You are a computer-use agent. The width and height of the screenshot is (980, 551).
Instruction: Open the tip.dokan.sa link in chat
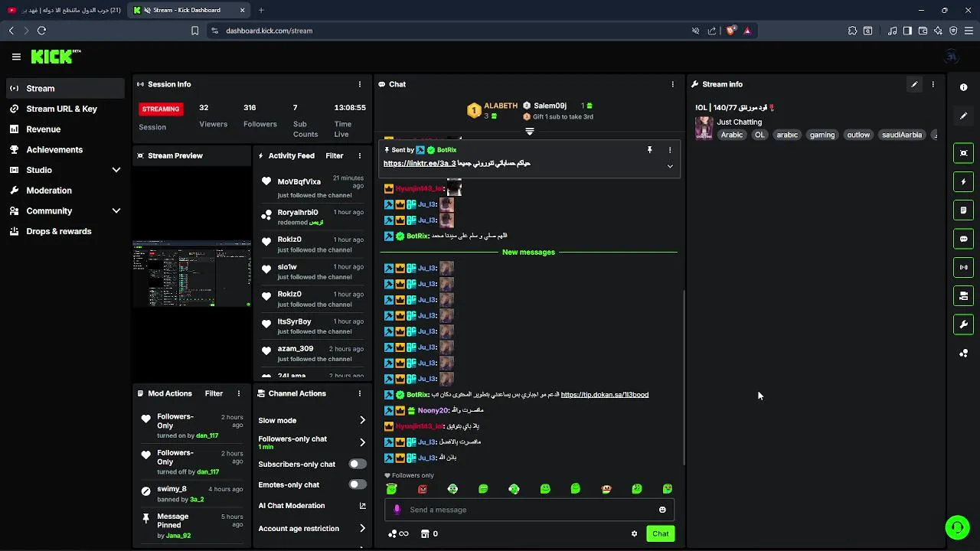(605, 395)
